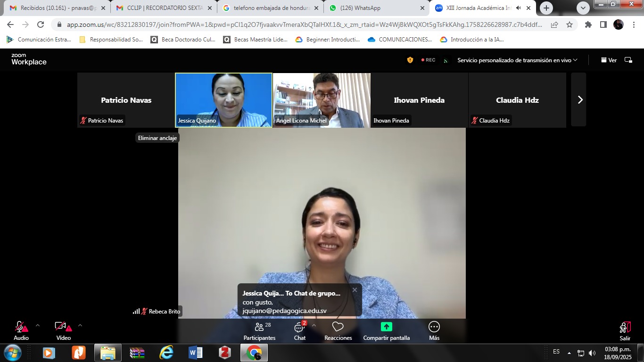Screen dimensions: 644x362
Task: Open the Reacciones menu
Action: pyautogui.click(x=338, y=331)
